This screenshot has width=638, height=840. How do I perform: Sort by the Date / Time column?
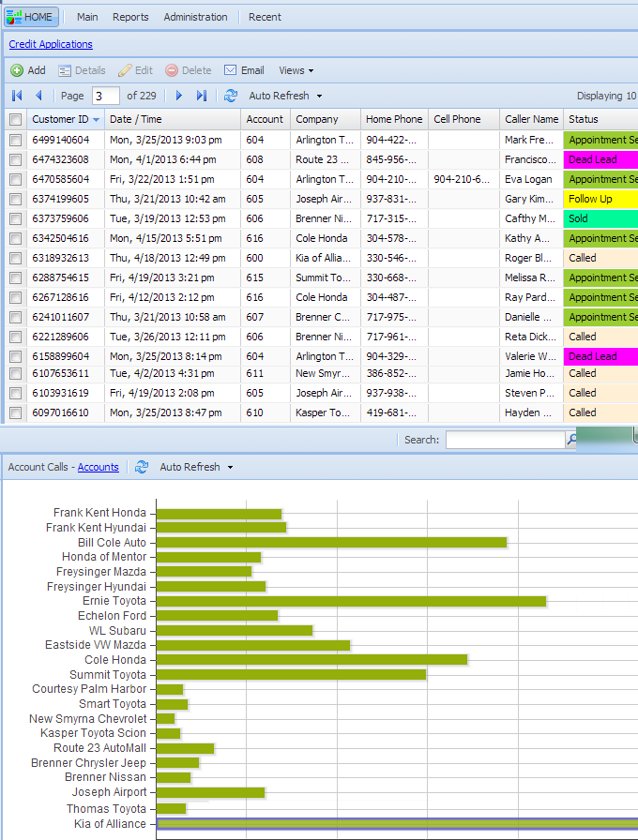tap(173, 119)
